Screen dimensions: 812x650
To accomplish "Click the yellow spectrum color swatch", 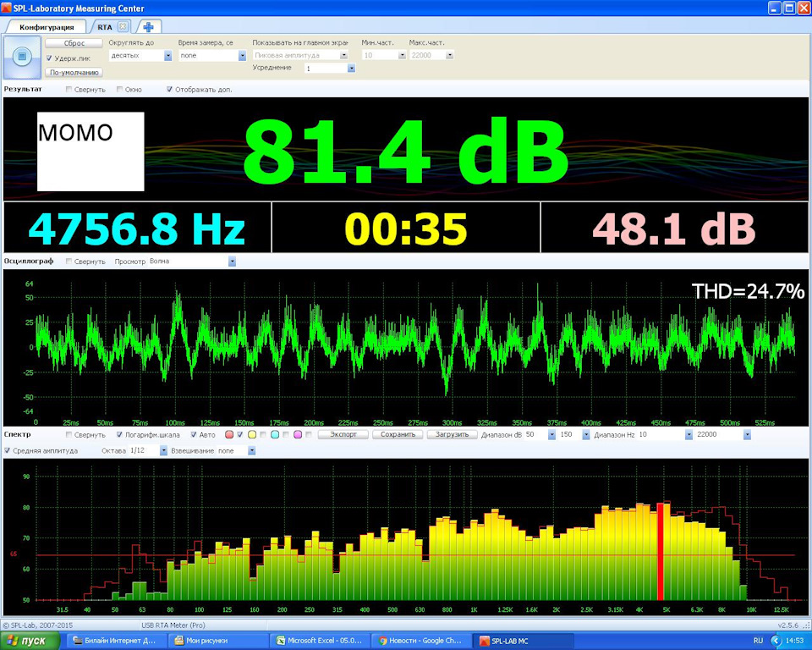I will 252,434.
